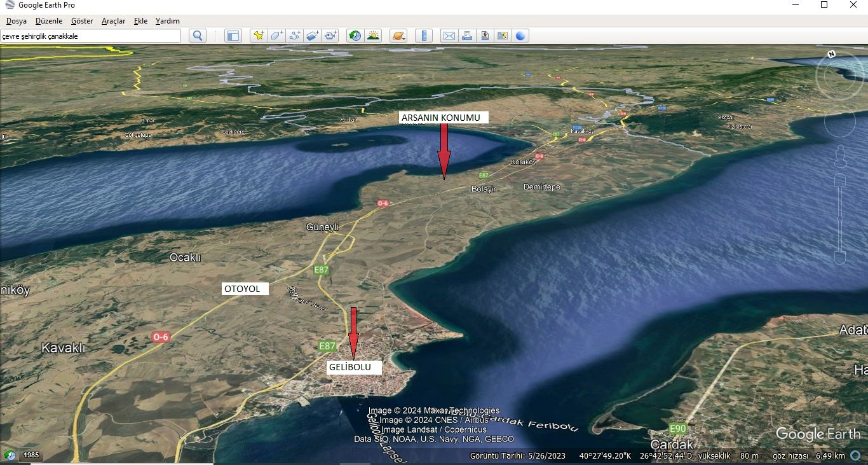Open the Araçlar menu
The image size is (868, 465).
click(113, 21)
